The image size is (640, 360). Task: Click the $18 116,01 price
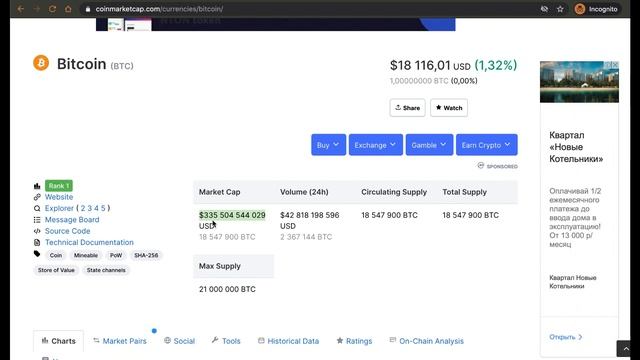tap(420, 65)
